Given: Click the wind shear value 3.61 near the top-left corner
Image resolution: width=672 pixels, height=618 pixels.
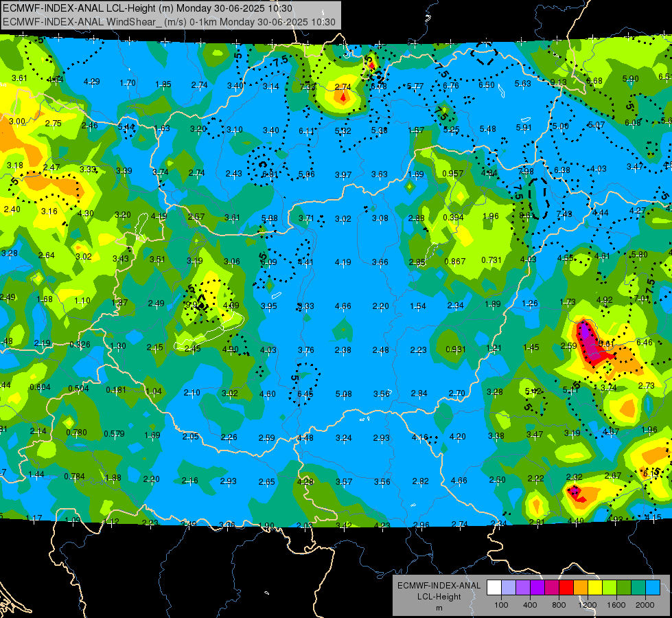Looking at the screenshot, I should 19,78.
